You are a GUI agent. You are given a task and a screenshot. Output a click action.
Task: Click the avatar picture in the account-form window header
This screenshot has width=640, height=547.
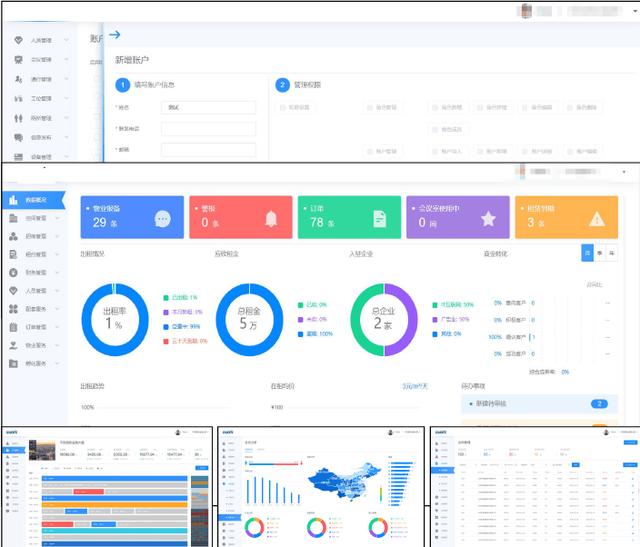[x=527, y=11]
